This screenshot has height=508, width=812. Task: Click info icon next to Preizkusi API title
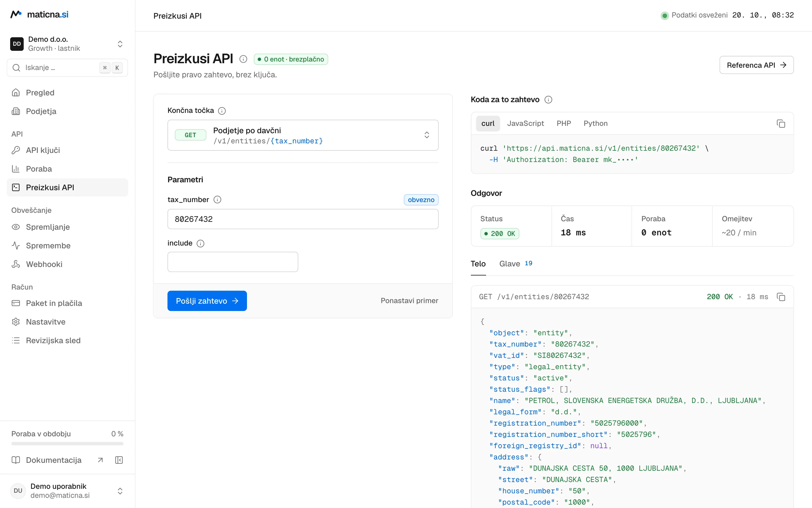coord(243,59)
